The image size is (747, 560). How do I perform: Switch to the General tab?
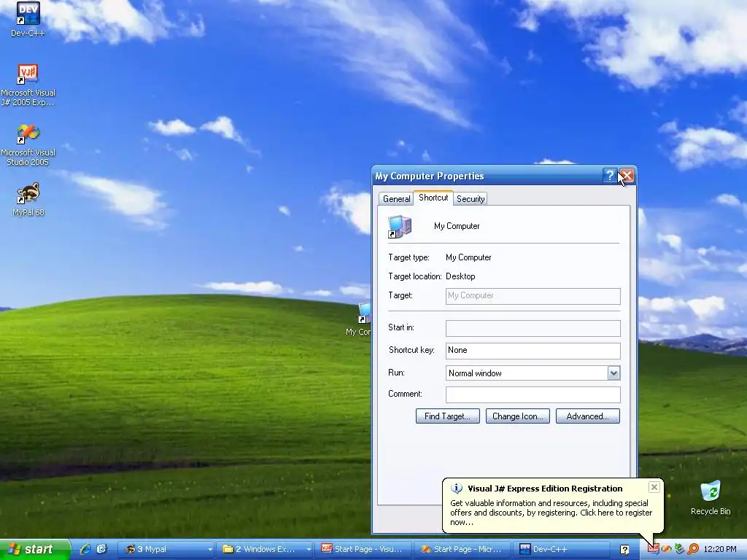point(396,199)
